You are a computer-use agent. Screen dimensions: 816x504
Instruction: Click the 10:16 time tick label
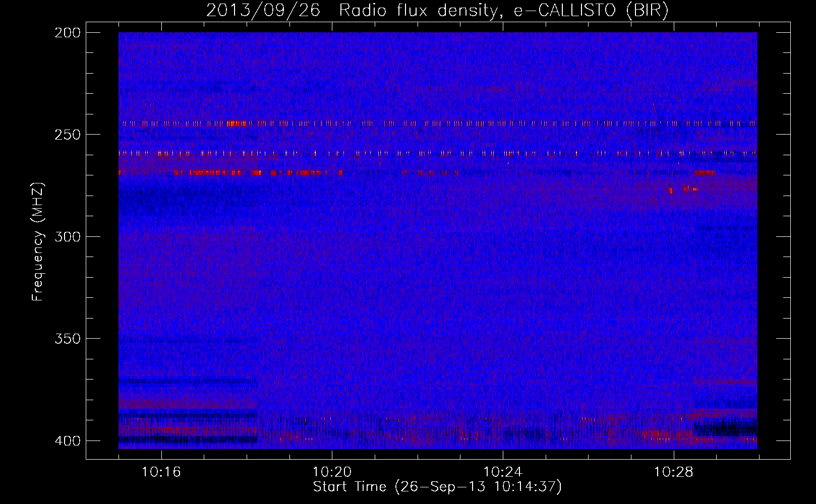pos(161,472)
